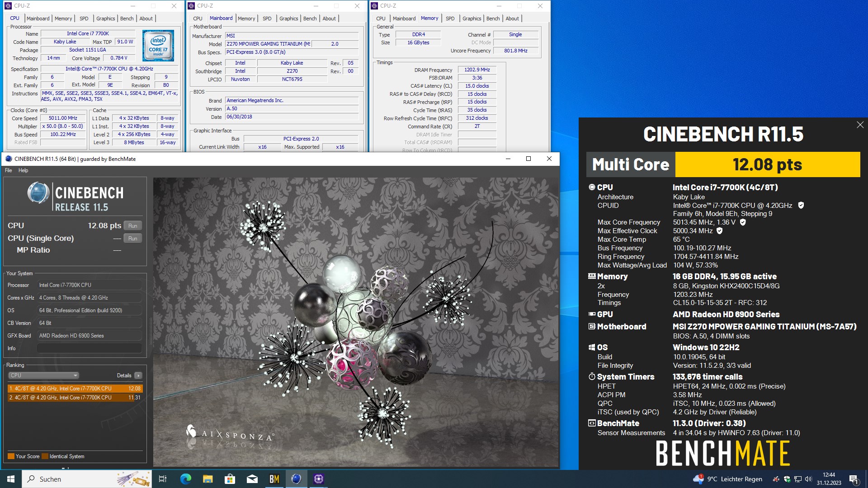The image size is (868, 488).
Task: Click the Core Voltage 0.784 V value
Action: coord(119,58)
